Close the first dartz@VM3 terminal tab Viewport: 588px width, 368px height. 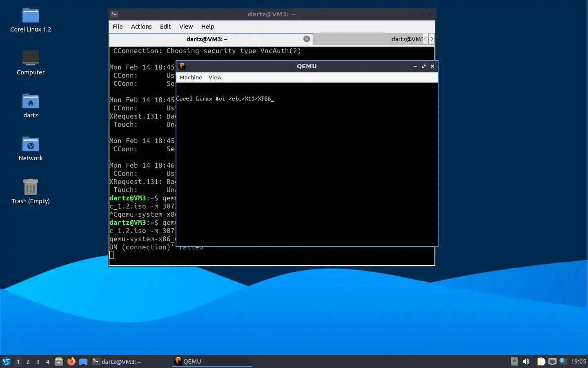pyautogui.click(x=307, y=39)
